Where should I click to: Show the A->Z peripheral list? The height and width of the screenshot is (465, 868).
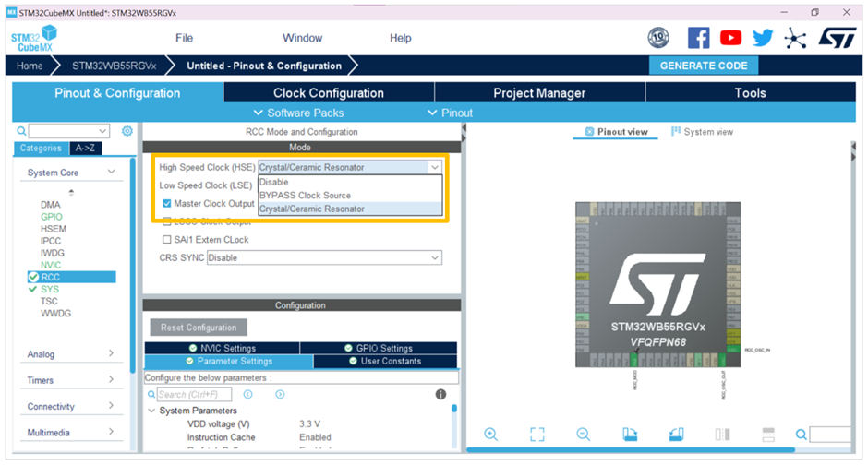click(x=85, y=149)
